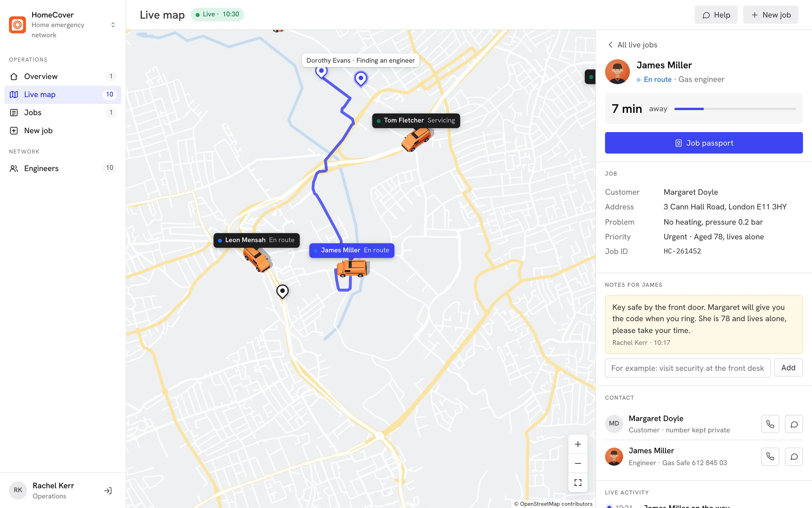Click the rightmost blue pin at route end

coord(361,79)
